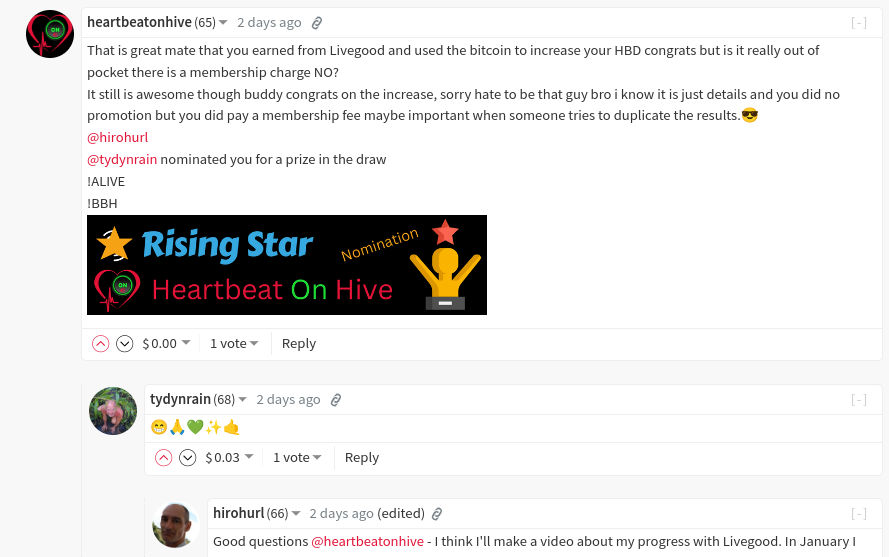Copy permalink of heartbeatonhive's comment
Screen dimensions: 889x557
click(317, 23)
